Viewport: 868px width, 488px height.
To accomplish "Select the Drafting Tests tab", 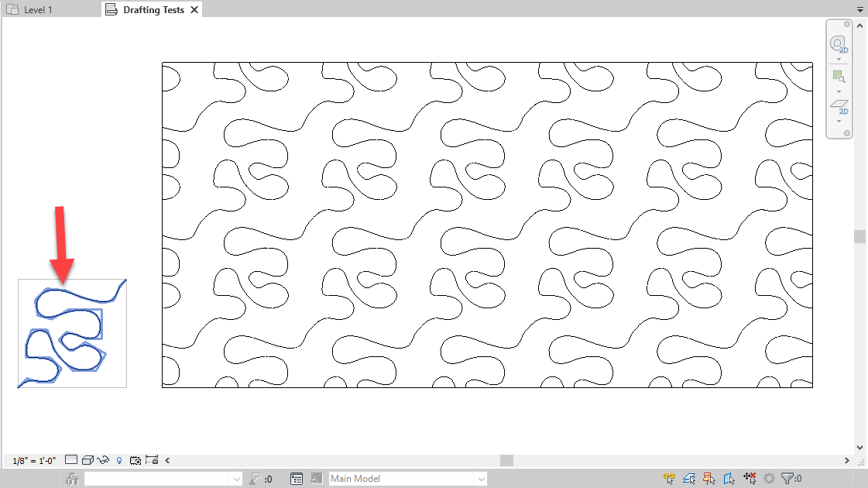I will [x=149, y=9].
